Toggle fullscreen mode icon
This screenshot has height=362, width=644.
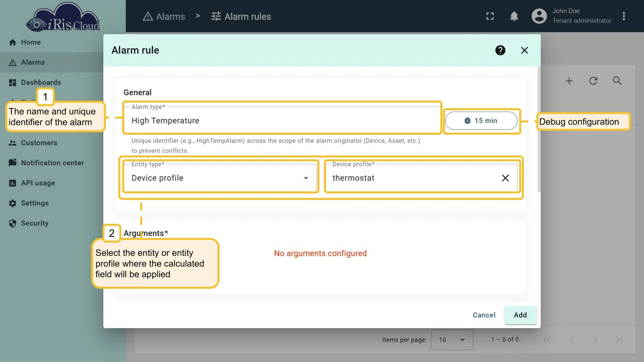pos(490,16)
